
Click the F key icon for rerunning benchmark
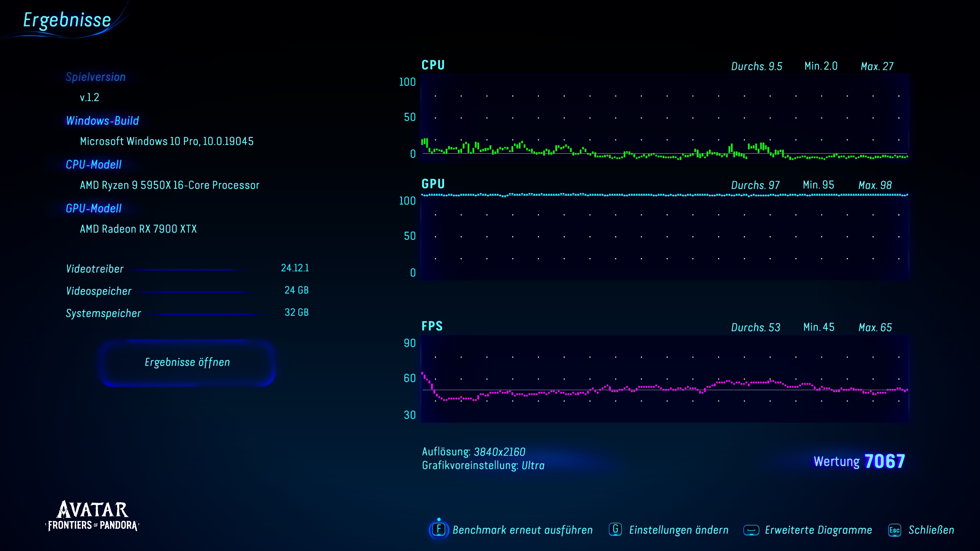click(439, 529)
